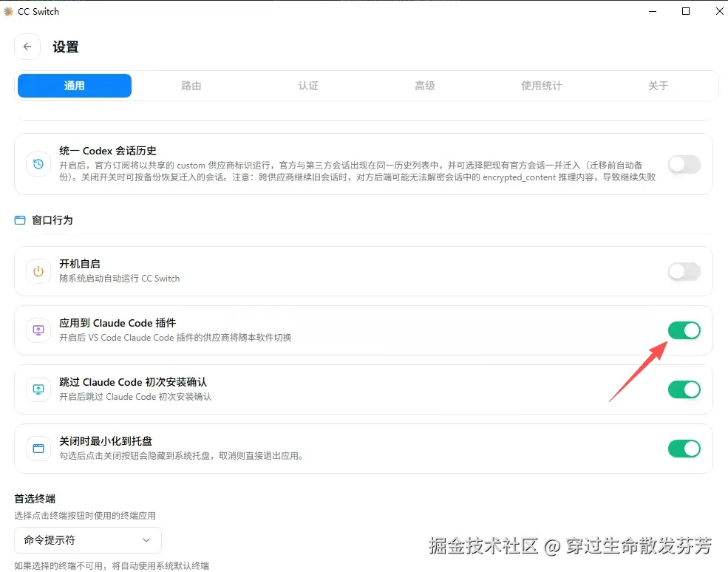Open the 关于 tab
The height and width of the screenshot is (572, 728).
[658, 86]
